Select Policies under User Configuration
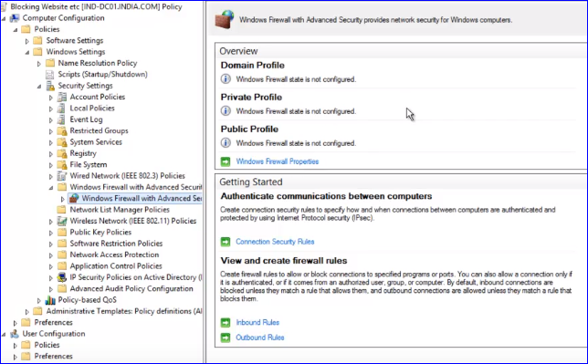The height and width of the screenshot is (364, 588). (47, 345)
